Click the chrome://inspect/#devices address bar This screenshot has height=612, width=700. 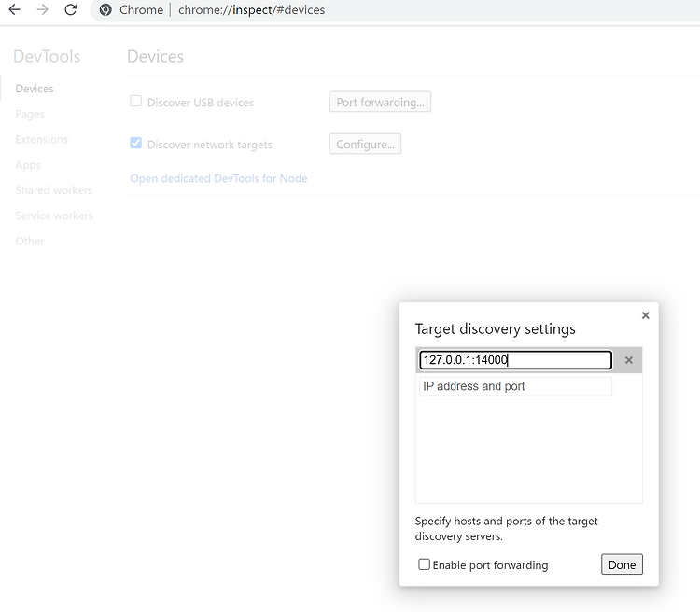[x=393, y=10]
